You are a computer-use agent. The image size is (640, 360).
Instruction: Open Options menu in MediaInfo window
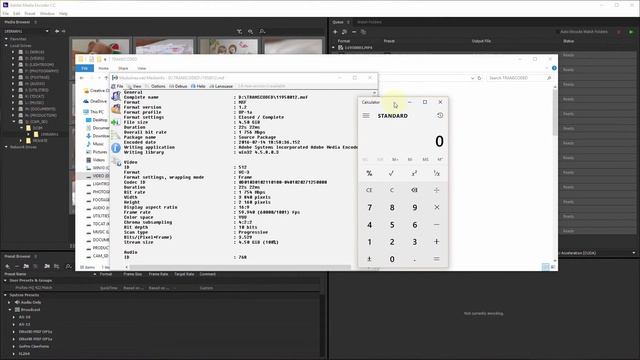[156, 87]
